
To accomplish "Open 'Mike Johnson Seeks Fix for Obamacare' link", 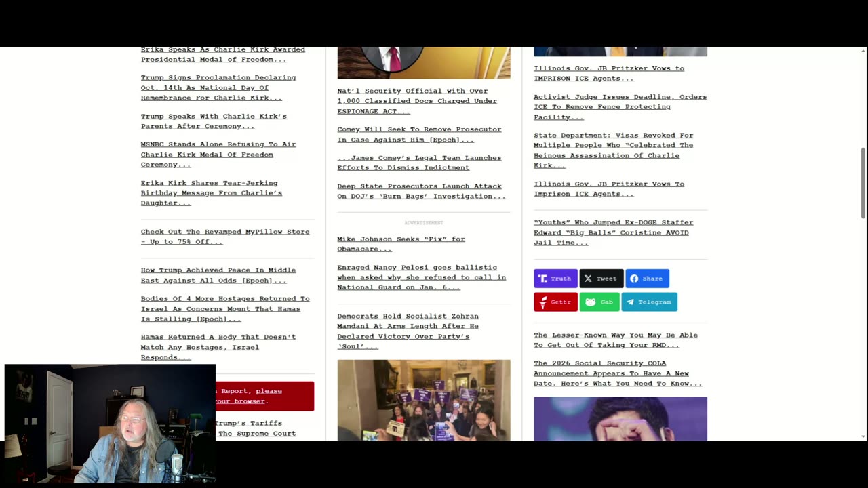I will pyautogui.click(x=401, y=244).
